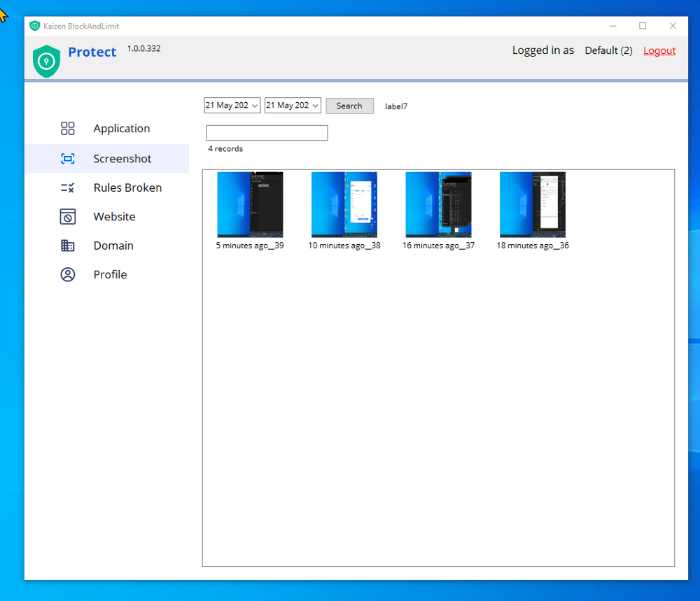This screenshot has width=700, height=601.
Task: Select the Domain menu item
Action: tap(113, 246)
